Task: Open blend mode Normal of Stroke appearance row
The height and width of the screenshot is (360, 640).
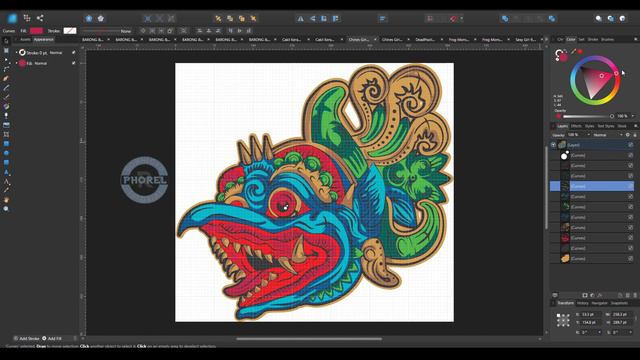Action: tap(56, 53)
